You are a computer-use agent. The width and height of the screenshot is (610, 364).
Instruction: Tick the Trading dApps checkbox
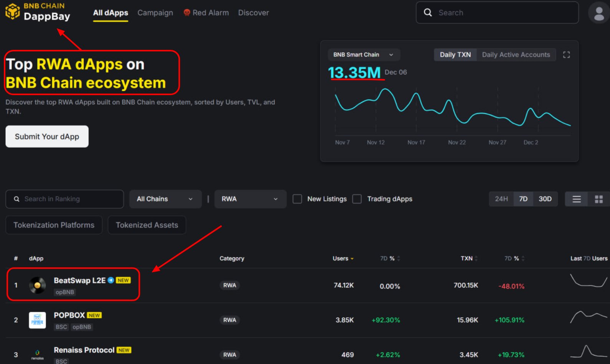point(357,199)
